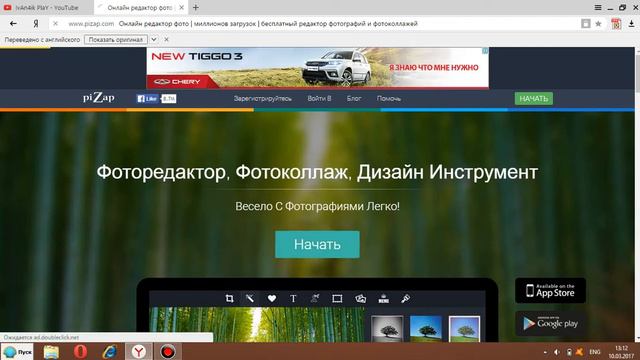Bookmark this page with the star
Viewport: 640px width, 360px height.
[x=598, y=24]
